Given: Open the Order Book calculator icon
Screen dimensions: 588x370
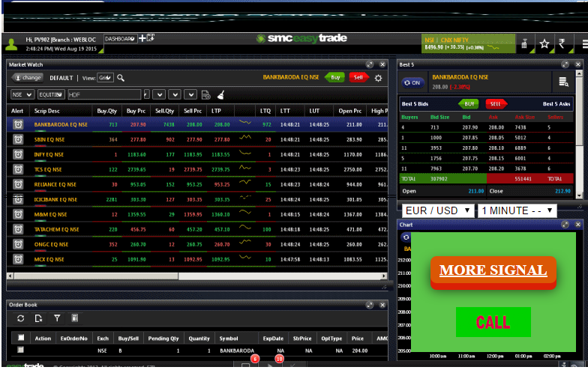Looking at the screenshot, I should [x=75, y=318].
